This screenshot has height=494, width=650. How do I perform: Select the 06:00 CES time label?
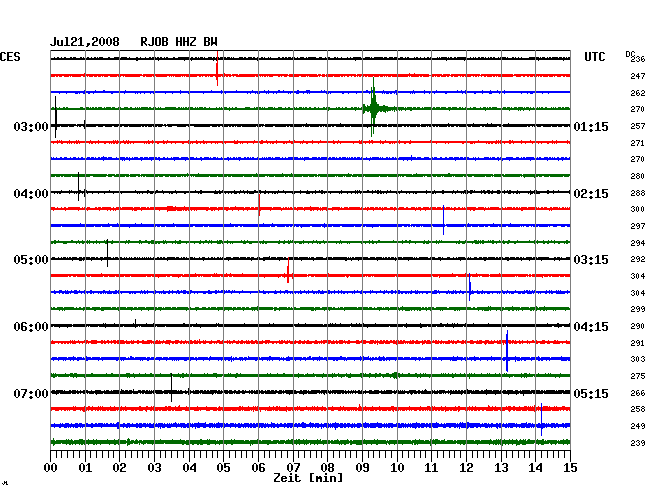point(31,327)
